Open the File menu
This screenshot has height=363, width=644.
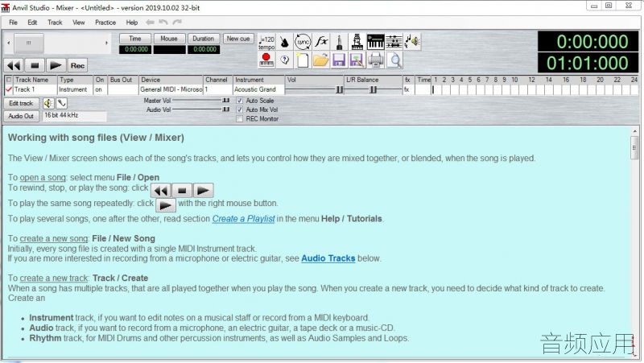[13, 23]
